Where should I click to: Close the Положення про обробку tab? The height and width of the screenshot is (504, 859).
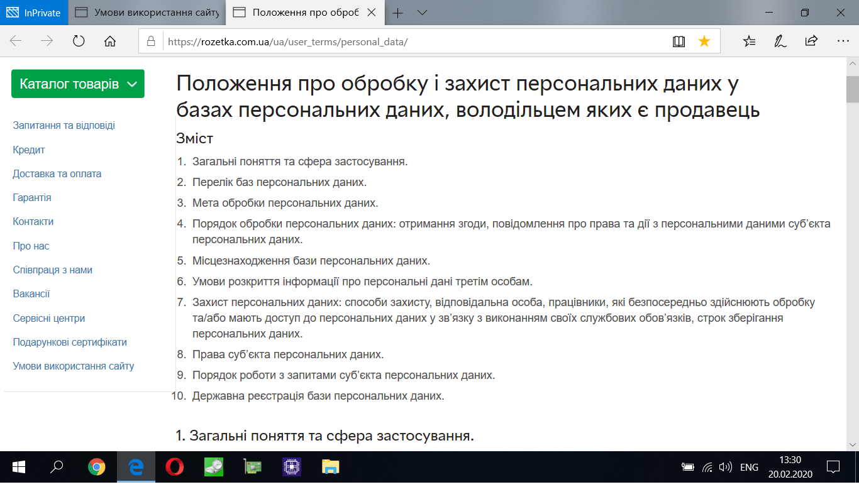click(372, 13)
